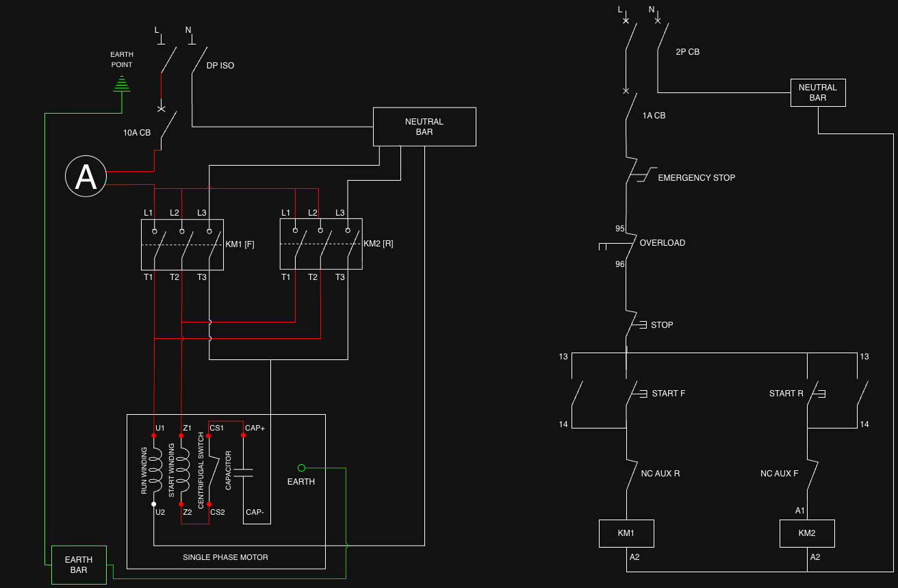Click the CENTRIFUGAL SWITCH vertical label
Screen dimensions: 898x588
201,470
